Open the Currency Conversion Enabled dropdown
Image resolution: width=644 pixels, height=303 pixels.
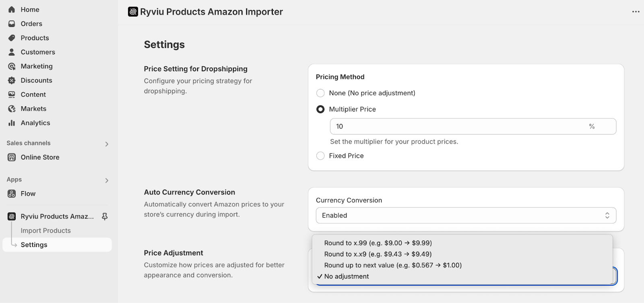pyautogui.click(x=466, y=215)
